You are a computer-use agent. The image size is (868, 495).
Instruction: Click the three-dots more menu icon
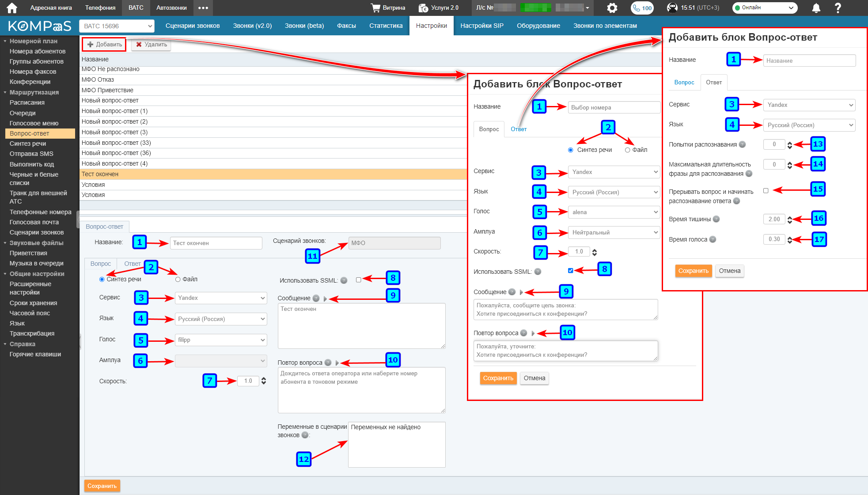(x=203, y=8)
